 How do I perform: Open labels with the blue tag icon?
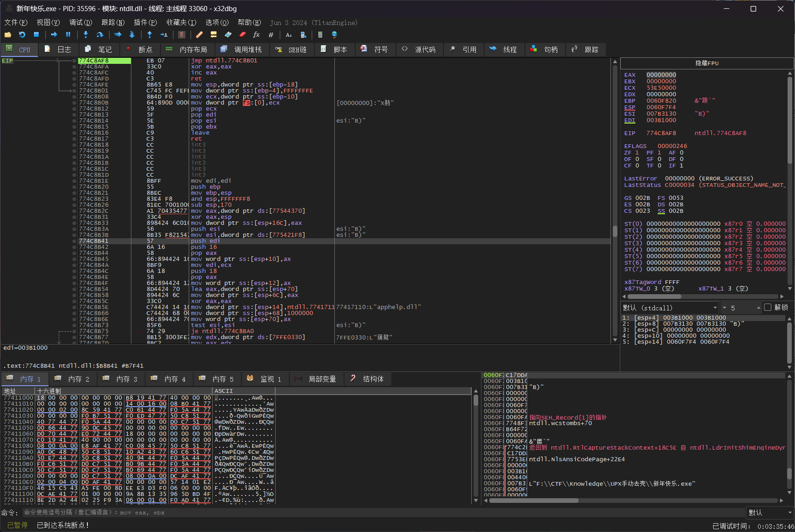(228, 35)
